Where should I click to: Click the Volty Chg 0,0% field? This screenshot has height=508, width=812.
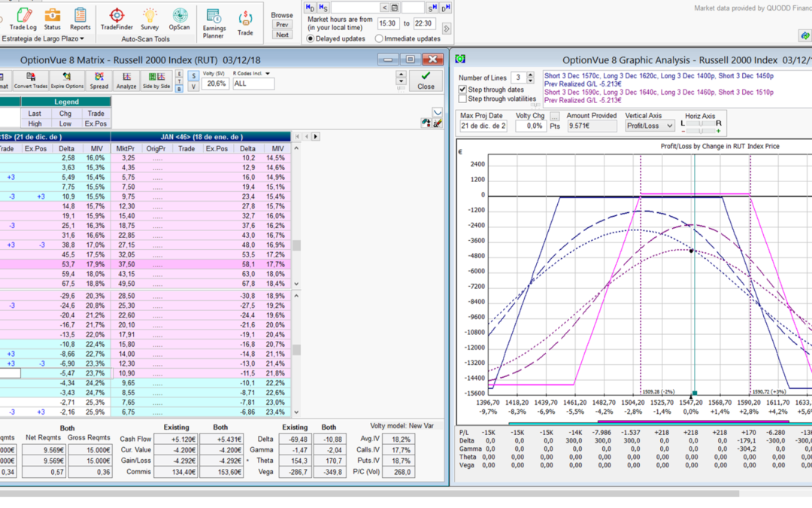coord(531,126)
